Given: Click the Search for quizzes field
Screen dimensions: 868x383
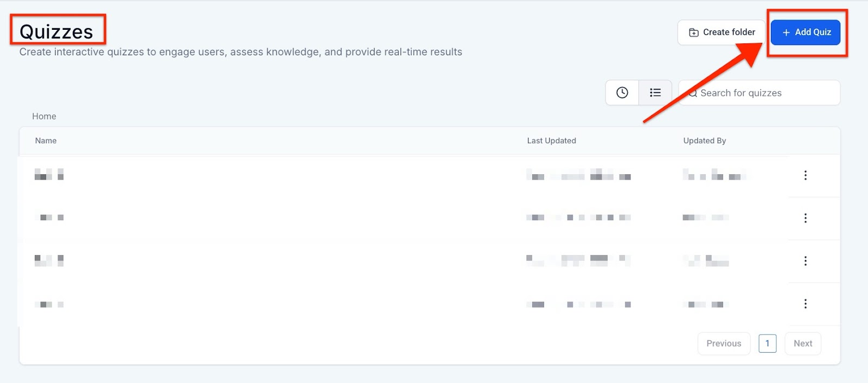Looking at the screenshot, I should pos(765,93).
